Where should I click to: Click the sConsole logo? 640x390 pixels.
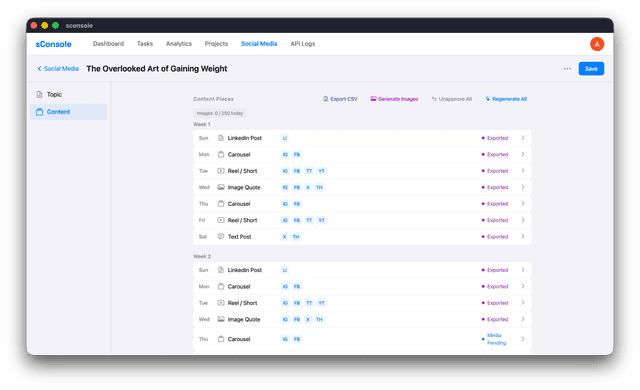click(x=53, y=44)
